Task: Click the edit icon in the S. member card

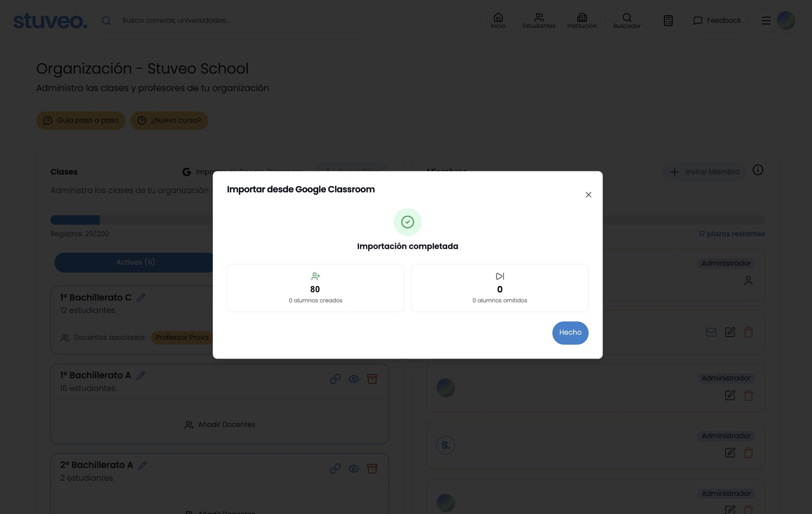Action: [x=730, y=453]
